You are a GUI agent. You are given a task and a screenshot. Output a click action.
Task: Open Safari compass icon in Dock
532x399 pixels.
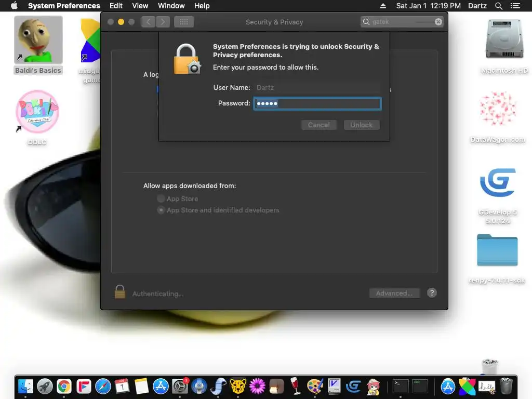[x=103, y=386]
